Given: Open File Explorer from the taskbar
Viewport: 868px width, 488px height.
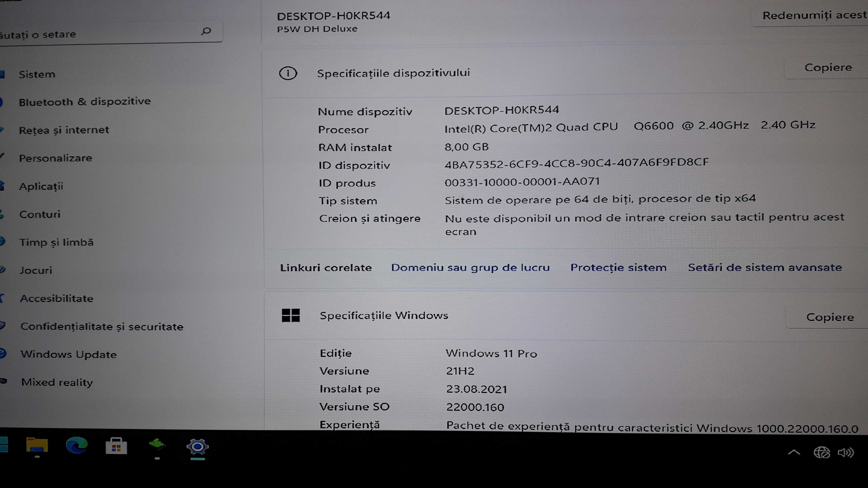Looking at the screenshot, I should [x=37, y=445].
